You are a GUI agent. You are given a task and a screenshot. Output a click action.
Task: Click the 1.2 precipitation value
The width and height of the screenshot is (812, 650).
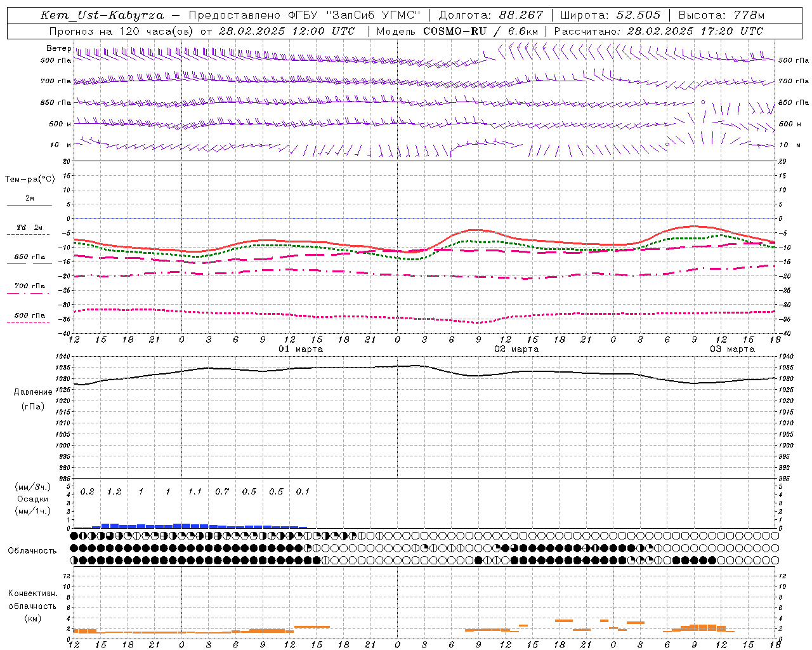[x=114, y=492]
